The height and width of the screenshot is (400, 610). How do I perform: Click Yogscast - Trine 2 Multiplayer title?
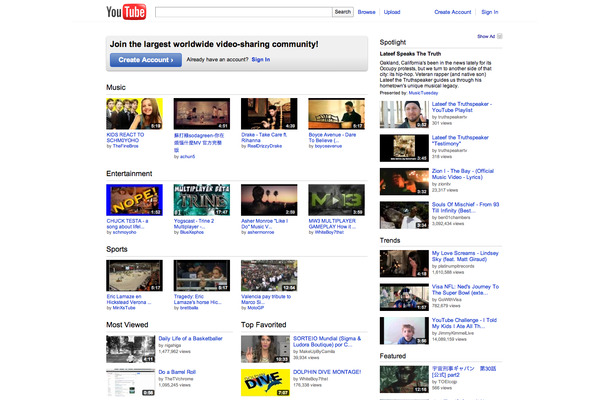[194, 224]
